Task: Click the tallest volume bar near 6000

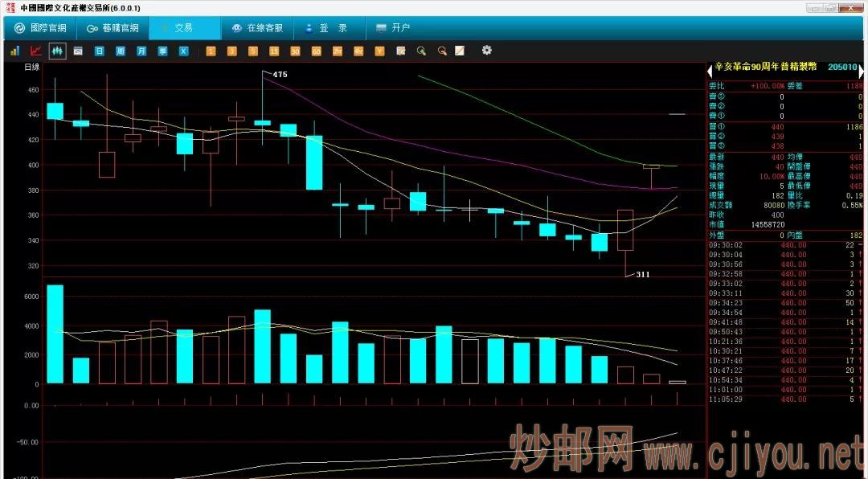Action: [x=55, y=334]
